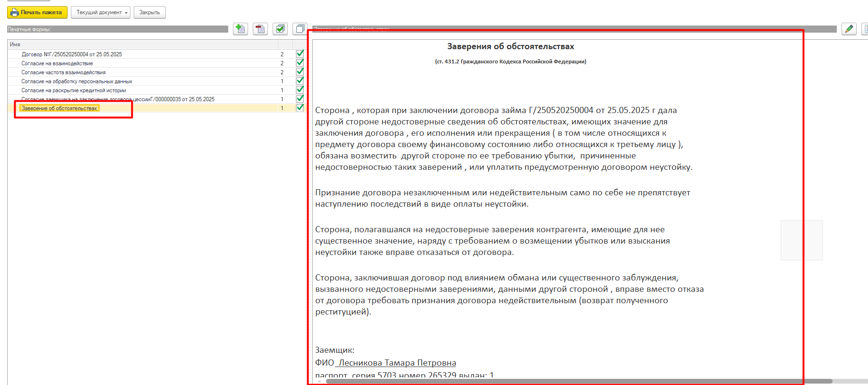Toggle checkbox for Согласие на взаимодействие
Screen dimensions: 868x385
pos(300,63)
